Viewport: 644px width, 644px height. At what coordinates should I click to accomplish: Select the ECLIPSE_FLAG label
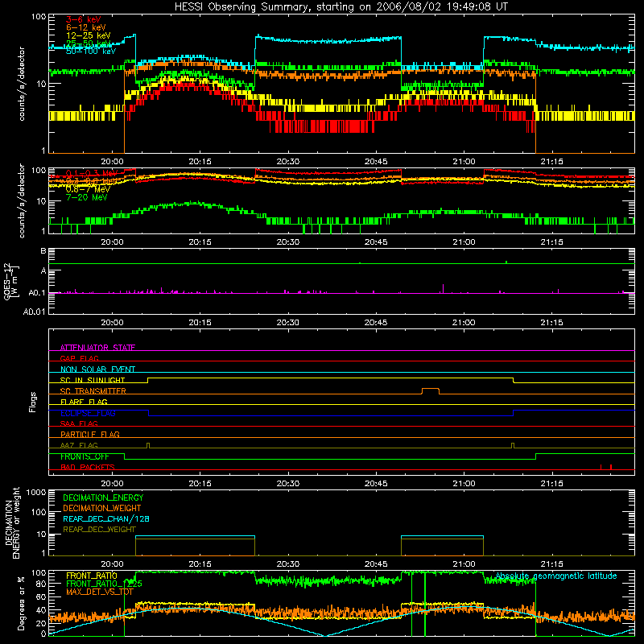[x=88, y=413]
